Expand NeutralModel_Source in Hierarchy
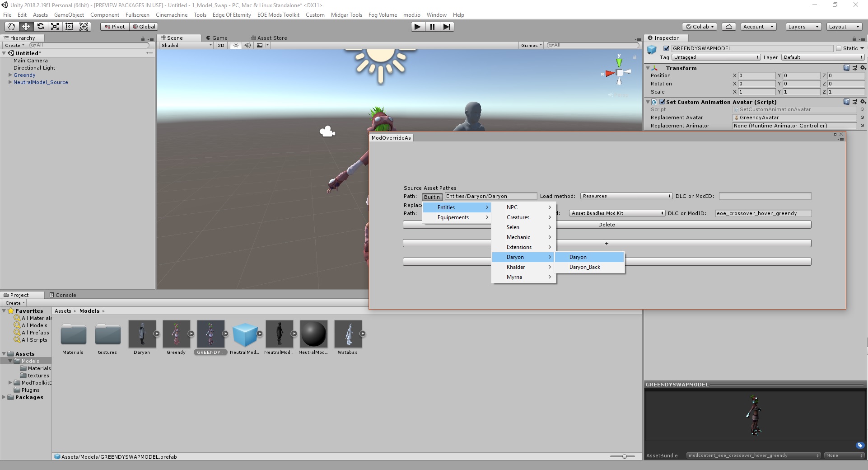The image size is (868, 470). [10, 82]
